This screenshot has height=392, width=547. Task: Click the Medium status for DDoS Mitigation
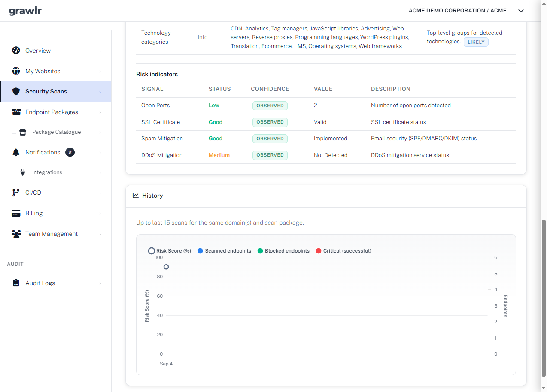pos(219,155)
